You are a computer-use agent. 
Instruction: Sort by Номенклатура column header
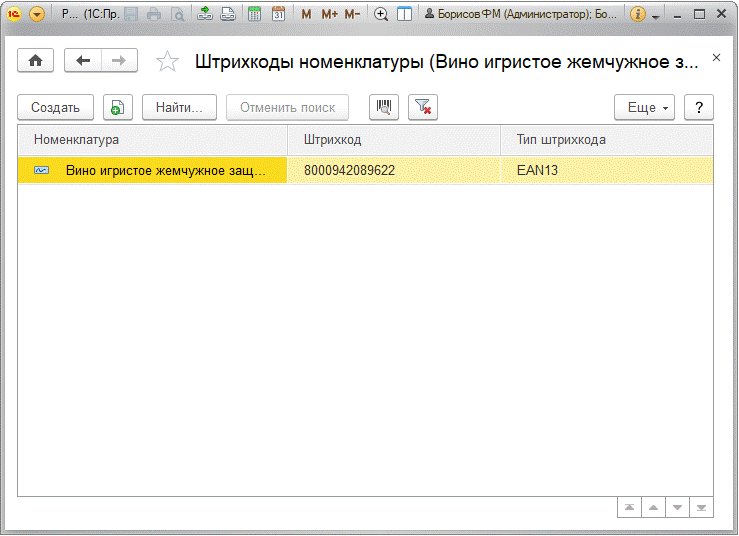[x=152, y=140]
